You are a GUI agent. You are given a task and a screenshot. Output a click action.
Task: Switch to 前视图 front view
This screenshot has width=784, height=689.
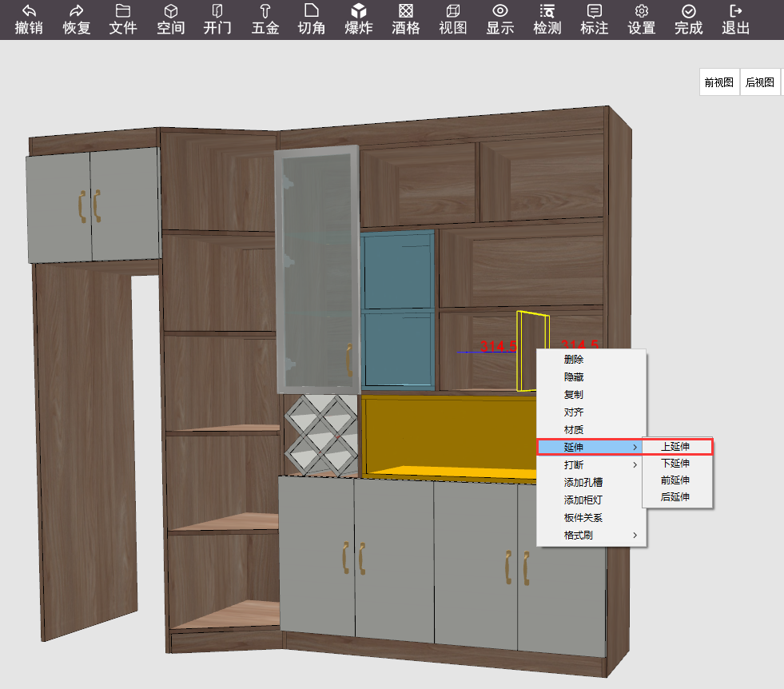pos(719,82)
